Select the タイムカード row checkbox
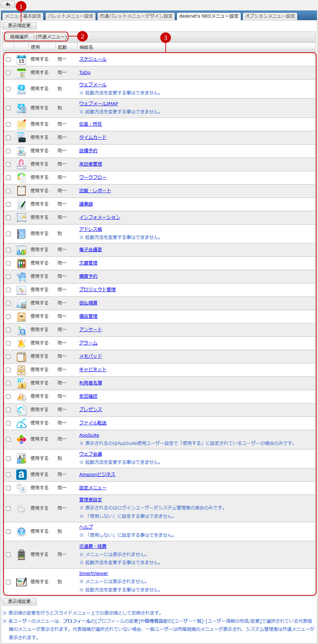 tap(8, 138)
